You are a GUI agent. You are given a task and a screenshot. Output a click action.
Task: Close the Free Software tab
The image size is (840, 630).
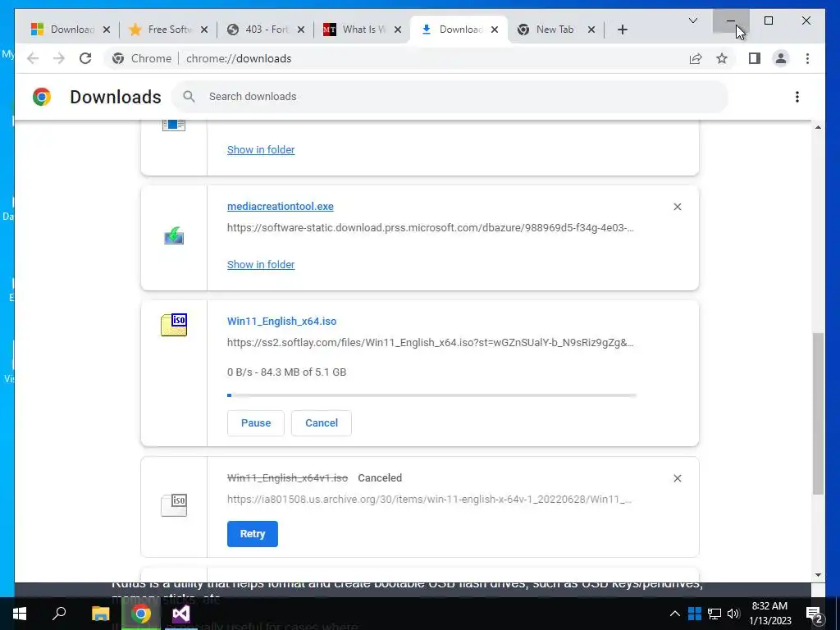click(203, 30)
